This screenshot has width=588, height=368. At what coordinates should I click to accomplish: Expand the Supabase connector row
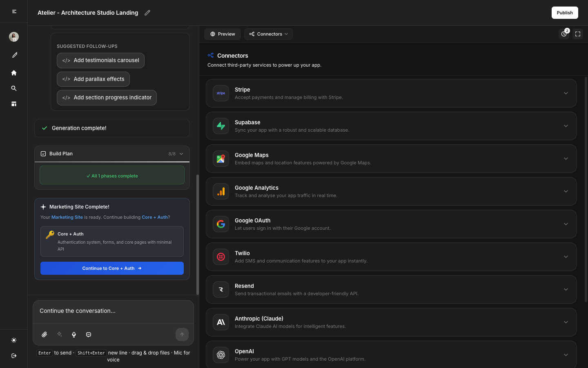tap(566, 126)
